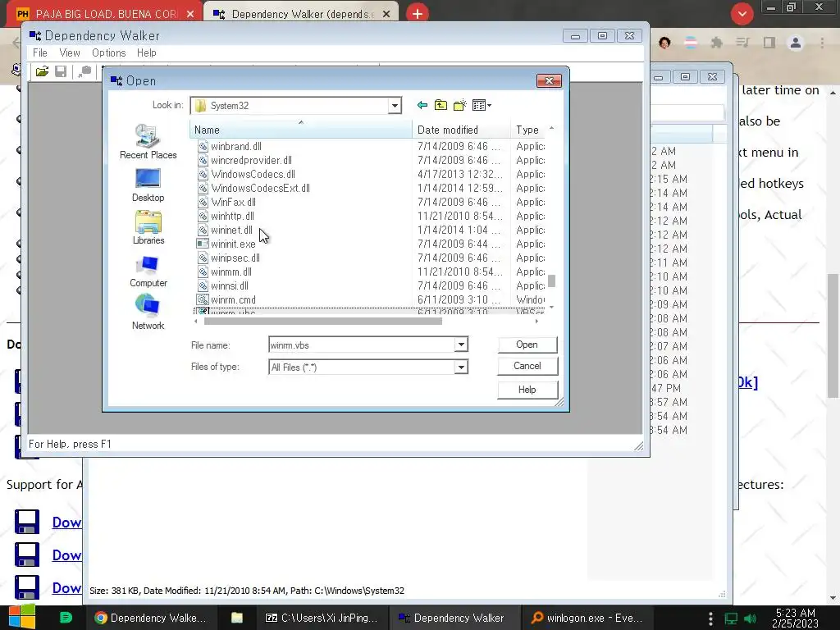Image resolution: width=840 pixels, height=630 pixels.
Task: Open the View Menu dropdown in the Open dialog
Action: (482, 105)
